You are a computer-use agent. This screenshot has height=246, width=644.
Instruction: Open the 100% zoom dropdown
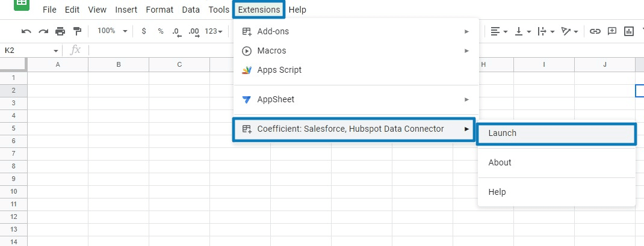pos(112,31)
